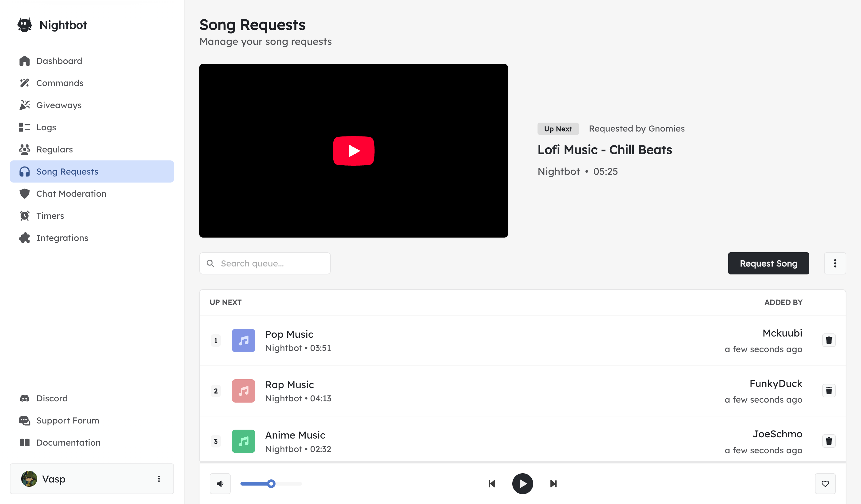Mute the volume speaker icon

pyautogui.click(x=220, y=483)
